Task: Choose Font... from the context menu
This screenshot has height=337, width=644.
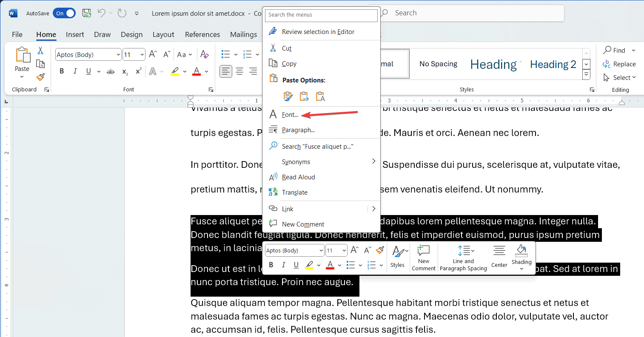Action: [290, 115]
